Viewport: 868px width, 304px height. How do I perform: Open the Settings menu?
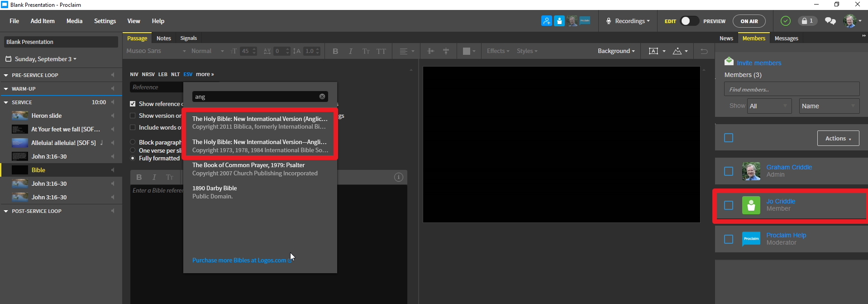(105, 21)
